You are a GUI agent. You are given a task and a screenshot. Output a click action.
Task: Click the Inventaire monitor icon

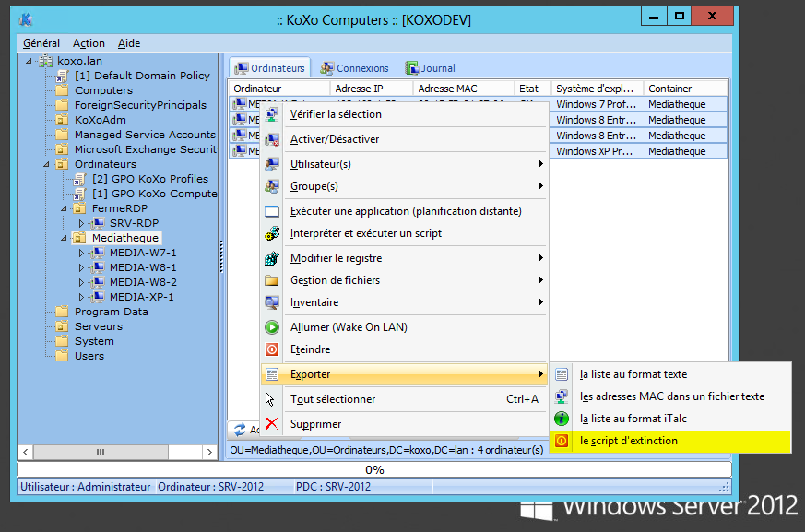pyautogui.click(x=272, y=301)
